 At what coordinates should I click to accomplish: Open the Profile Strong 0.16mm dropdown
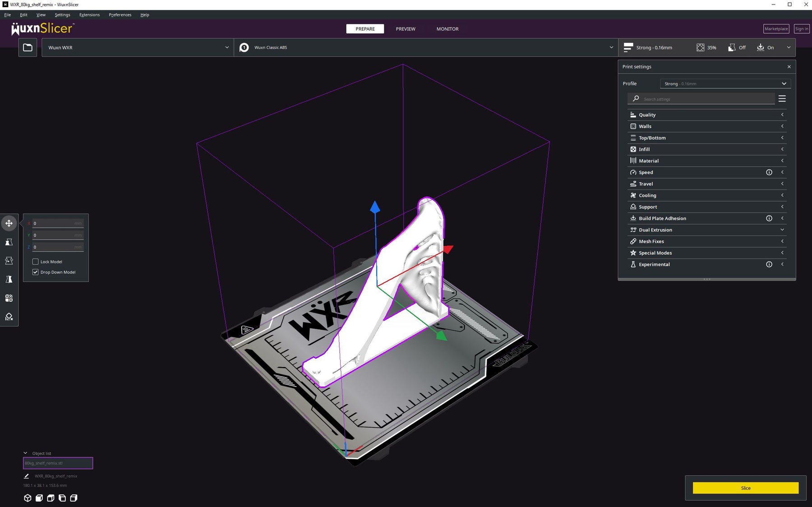(725, 84)
